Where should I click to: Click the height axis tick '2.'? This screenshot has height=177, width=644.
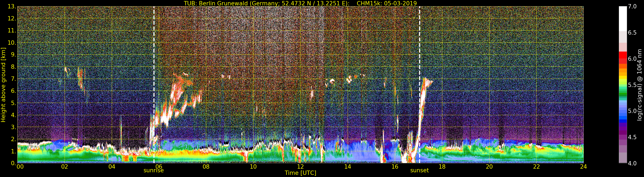click(x=13, y=139)
